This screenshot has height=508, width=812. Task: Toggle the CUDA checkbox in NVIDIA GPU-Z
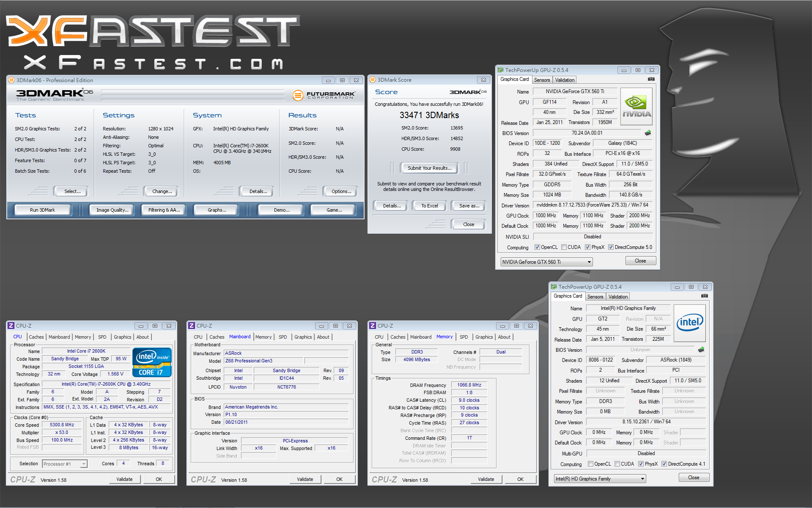pyautogui.click(x=564, y=247)
